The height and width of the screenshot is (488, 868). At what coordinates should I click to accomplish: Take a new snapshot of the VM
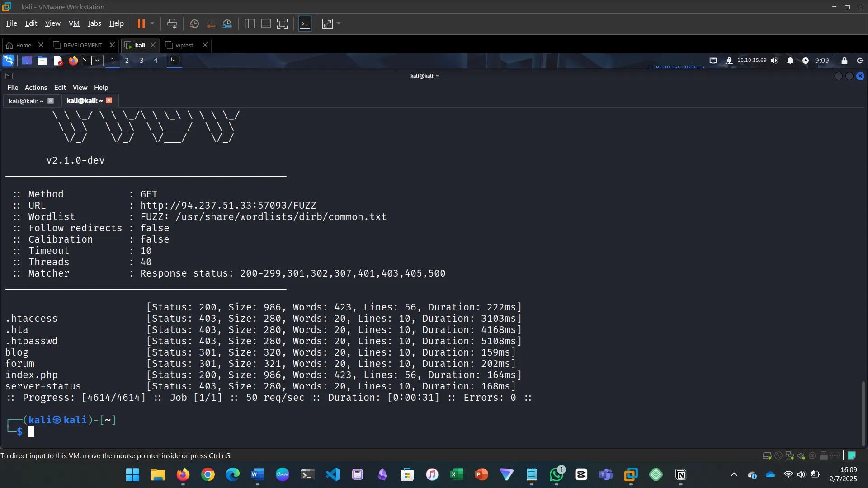[x=194, y=23]
